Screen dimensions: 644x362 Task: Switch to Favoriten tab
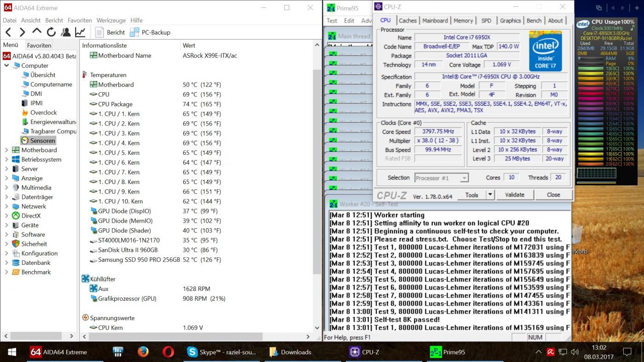(x=39, y=45)
